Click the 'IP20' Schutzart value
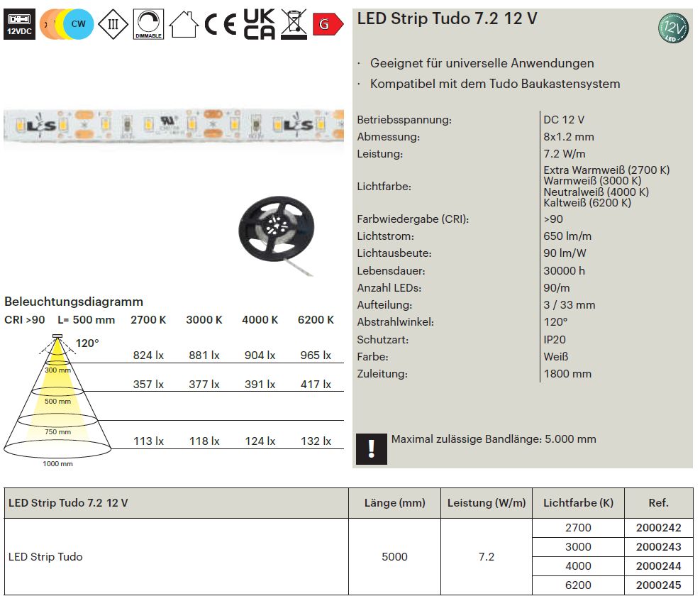Image resolution: width=700 pixels, height=601 pixels. 555,340
